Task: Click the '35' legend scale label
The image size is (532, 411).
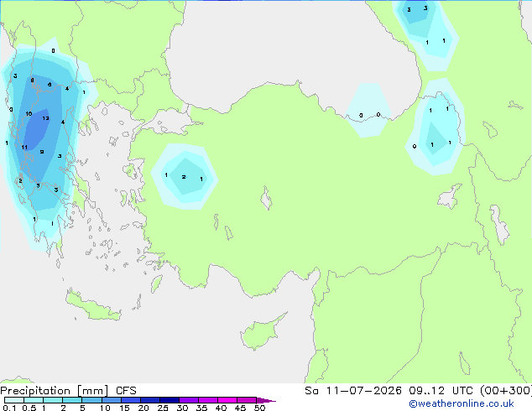Action: pyautogui.click(x=201, y=408)
